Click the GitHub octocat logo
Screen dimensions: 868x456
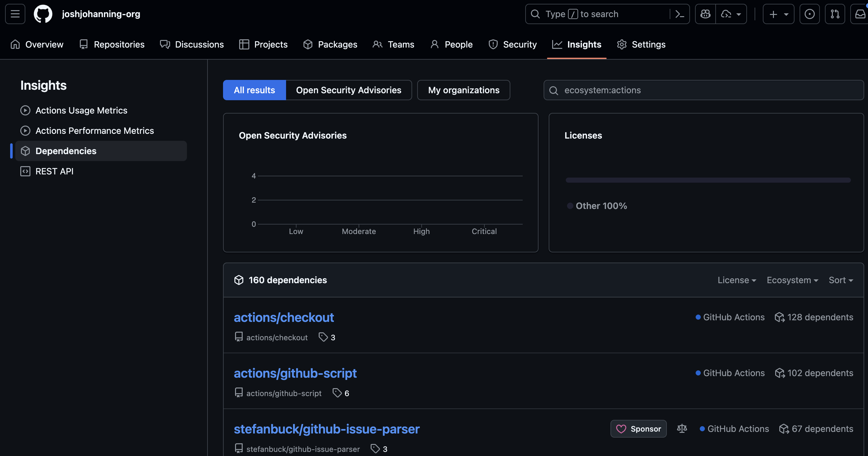tap(43, 14)
